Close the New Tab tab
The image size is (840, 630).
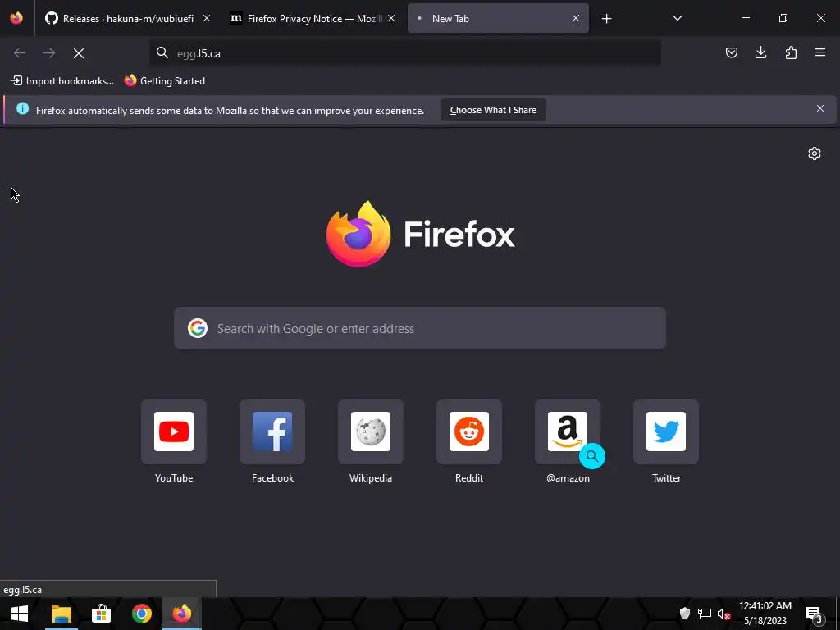point(576,18)
